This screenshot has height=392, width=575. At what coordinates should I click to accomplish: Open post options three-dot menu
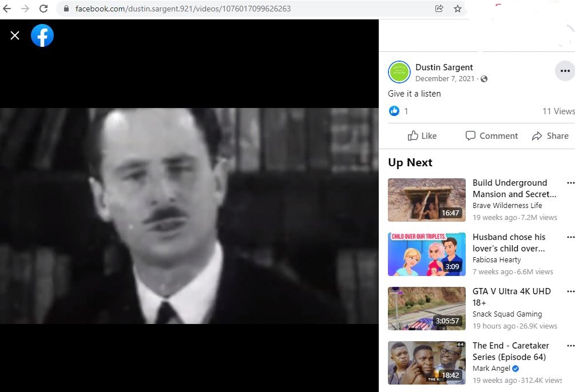[565, 71]
